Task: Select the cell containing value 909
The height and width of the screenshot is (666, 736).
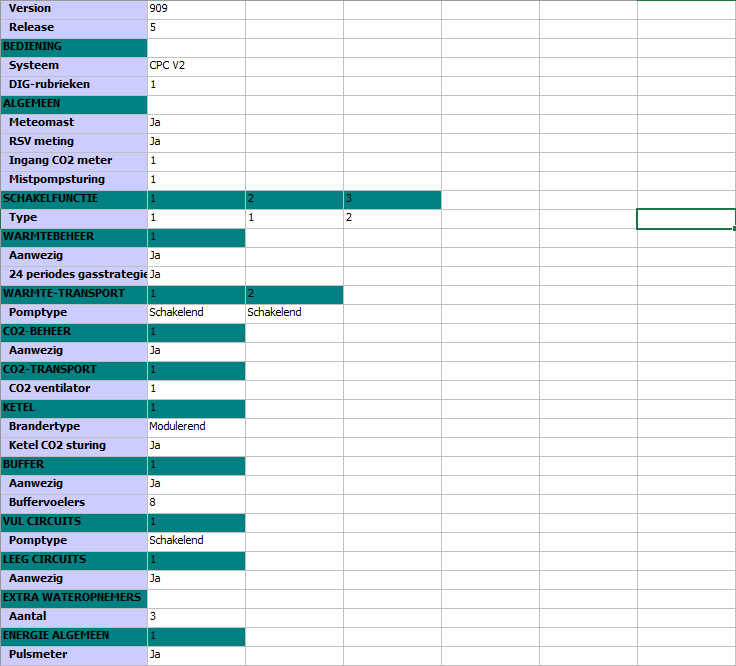Action: tap(195, 8)
